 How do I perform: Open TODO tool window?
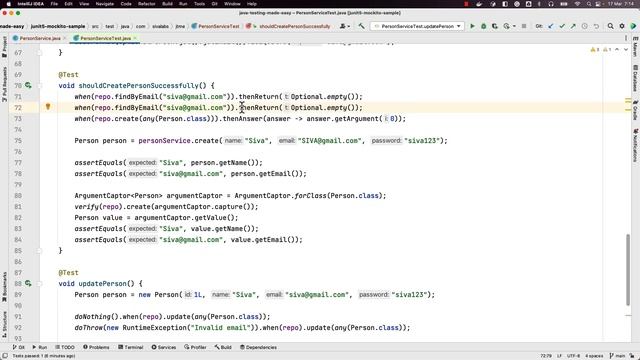64,347
